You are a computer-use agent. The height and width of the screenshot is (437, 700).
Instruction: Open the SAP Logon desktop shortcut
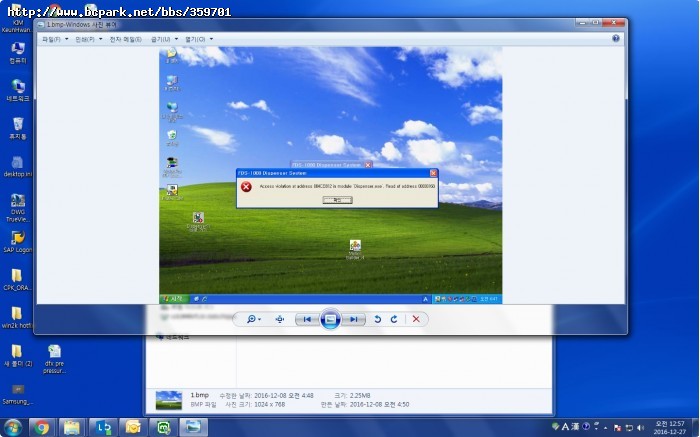(x=17, y=242)
